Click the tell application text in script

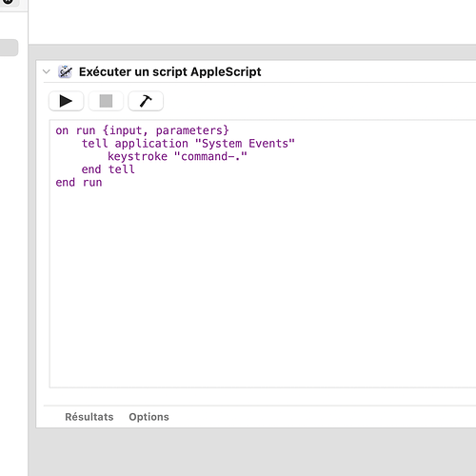coord(135,144)
